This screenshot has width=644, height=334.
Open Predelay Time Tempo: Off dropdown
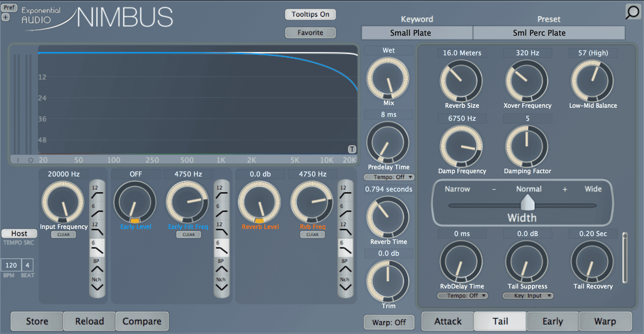coord(389,177)
